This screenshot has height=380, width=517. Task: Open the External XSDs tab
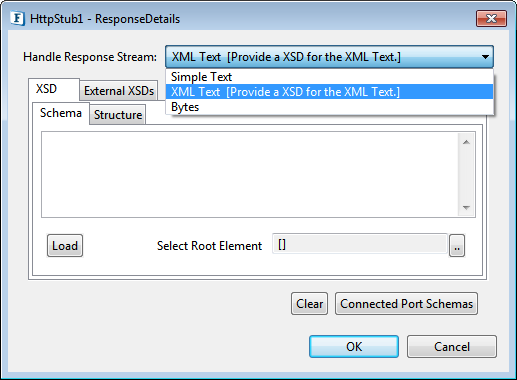[x=119, y=91]
